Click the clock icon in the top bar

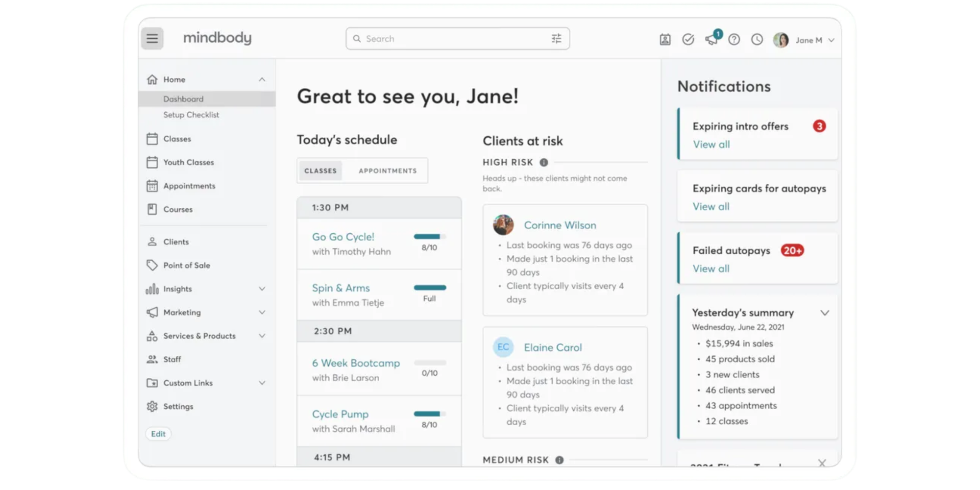757,39
